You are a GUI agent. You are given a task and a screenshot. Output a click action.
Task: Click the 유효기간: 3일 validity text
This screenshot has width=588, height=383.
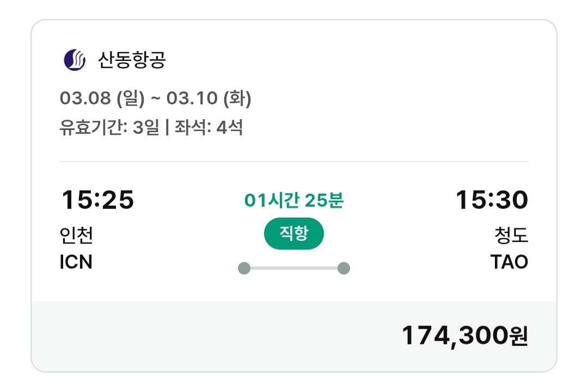tap(109, 128)
